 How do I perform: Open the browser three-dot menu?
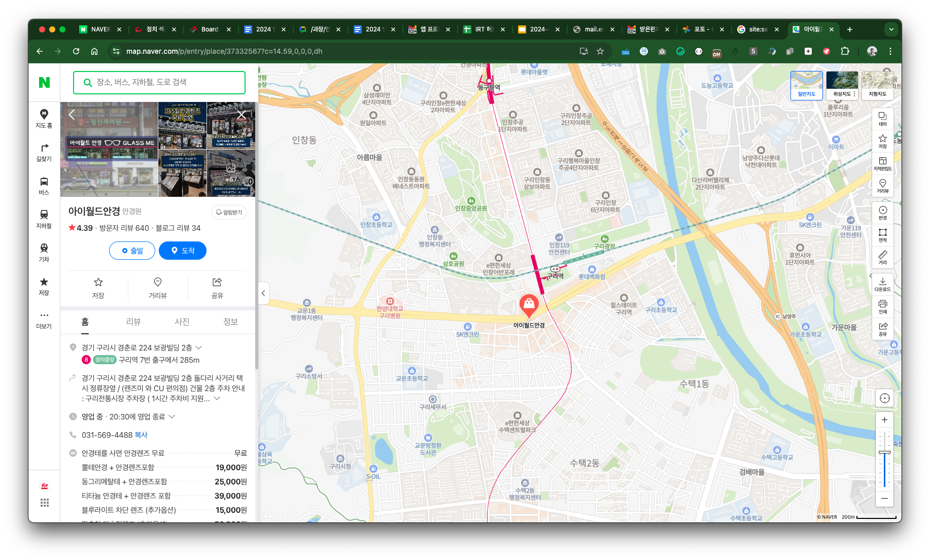tap(890, 51)
